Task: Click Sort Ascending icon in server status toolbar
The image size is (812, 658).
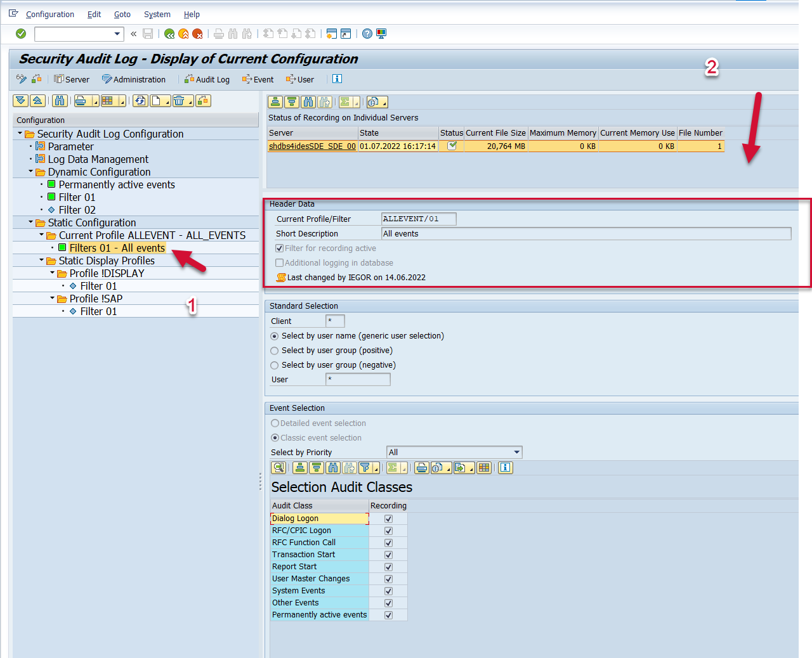Action: 275,102
